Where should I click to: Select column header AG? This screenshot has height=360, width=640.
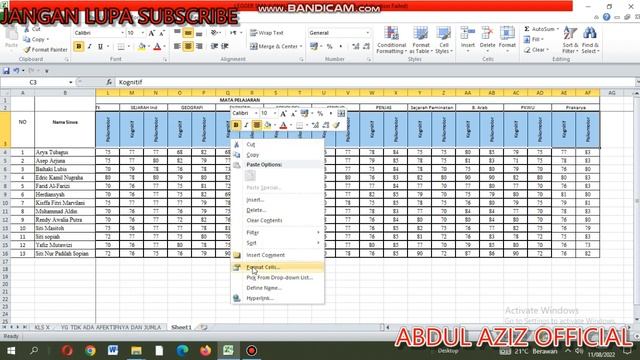[x=611, y=93]
